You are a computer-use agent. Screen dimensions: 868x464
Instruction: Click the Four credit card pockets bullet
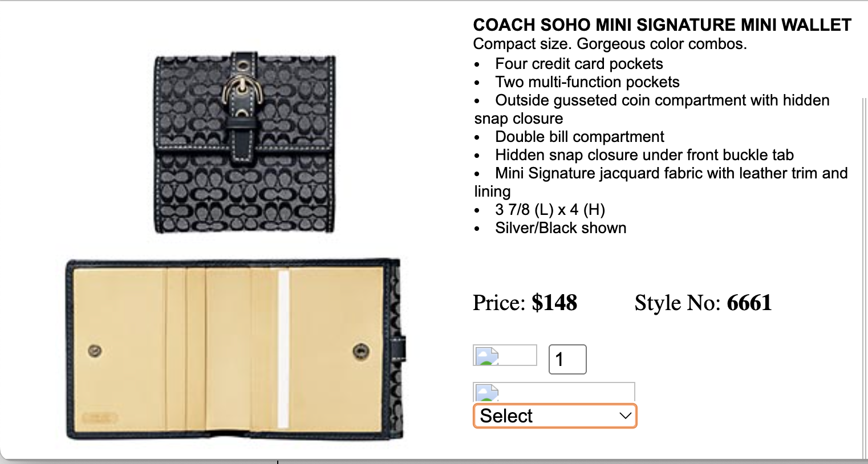coord(579,64)
